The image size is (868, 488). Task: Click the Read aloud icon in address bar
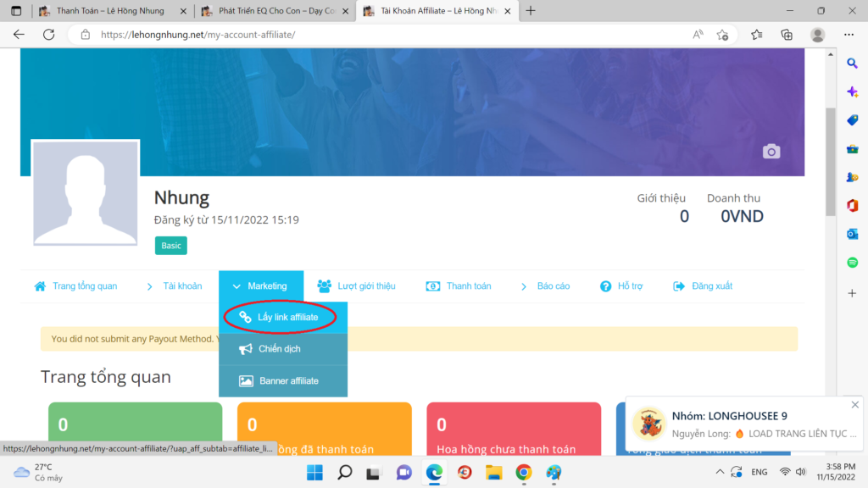698,35
